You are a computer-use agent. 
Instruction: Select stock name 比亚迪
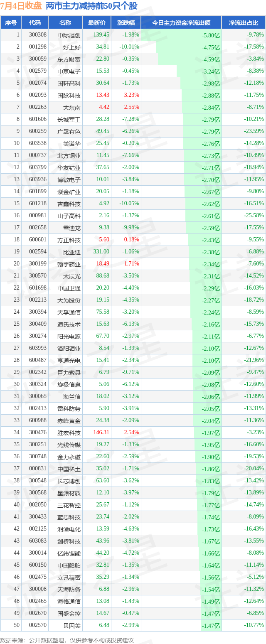[72, 252]
